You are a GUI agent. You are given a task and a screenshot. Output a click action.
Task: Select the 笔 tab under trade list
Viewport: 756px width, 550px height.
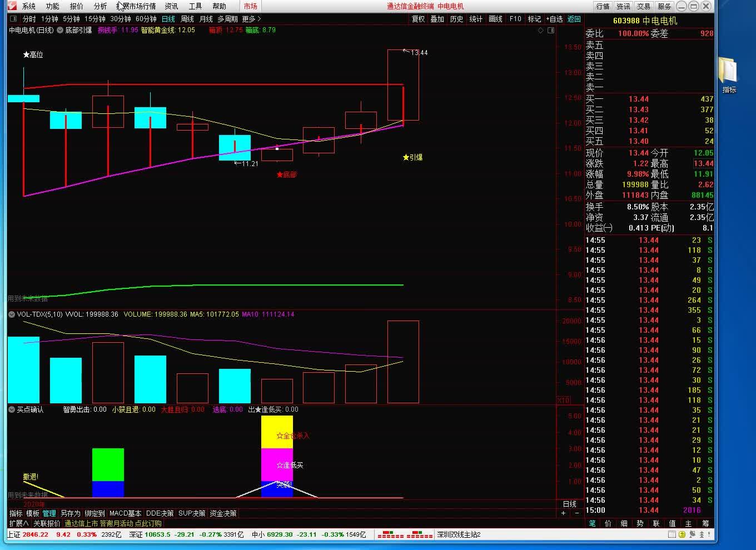coord(592,523)
